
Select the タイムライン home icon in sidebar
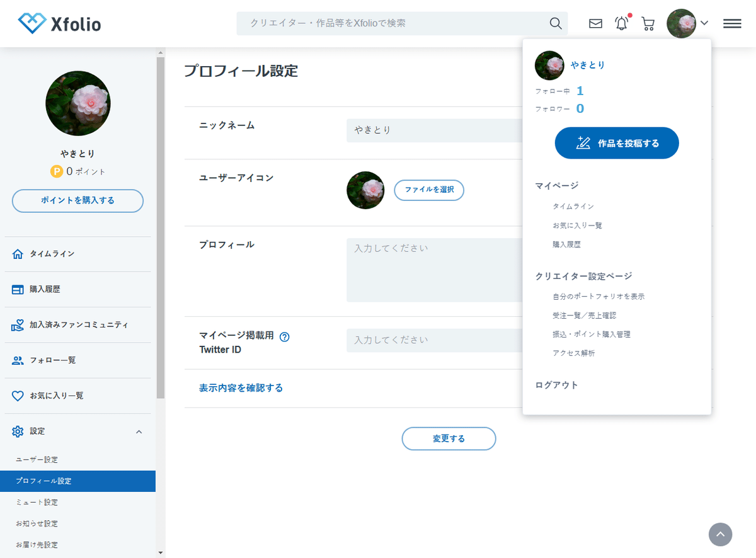(17, 254)
